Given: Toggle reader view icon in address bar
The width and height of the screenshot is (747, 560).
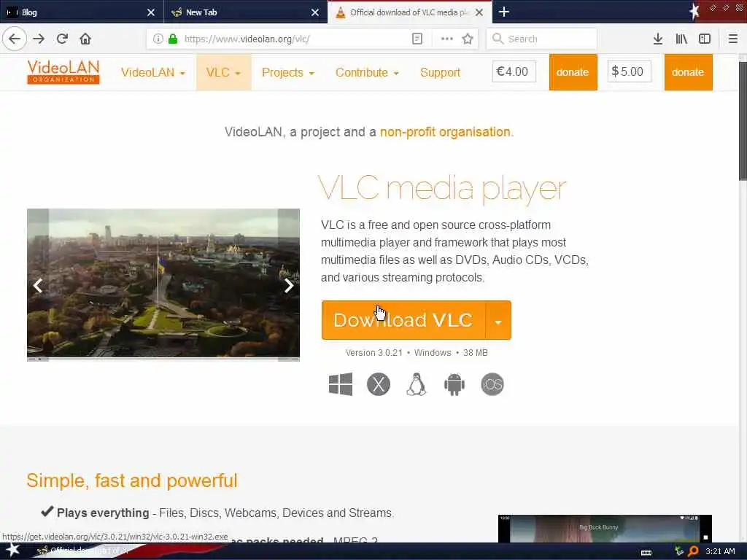Looking at the screenshot, I should (x=417, y=39).
